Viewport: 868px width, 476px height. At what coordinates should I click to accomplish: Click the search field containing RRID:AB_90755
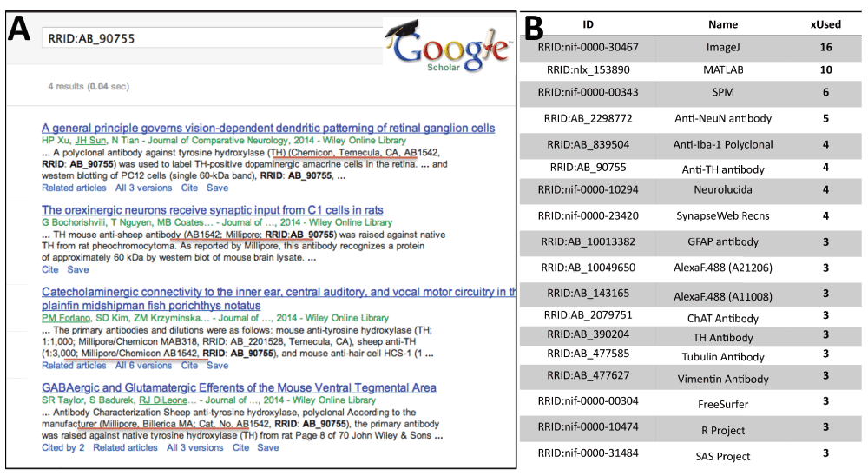pyautogui.click(x=213, y=38)
